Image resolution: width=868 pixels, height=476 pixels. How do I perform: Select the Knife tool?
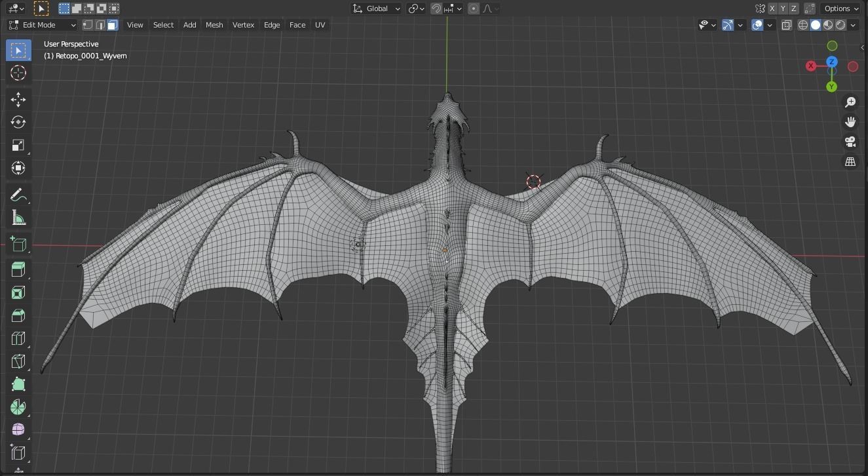point(18,361)
